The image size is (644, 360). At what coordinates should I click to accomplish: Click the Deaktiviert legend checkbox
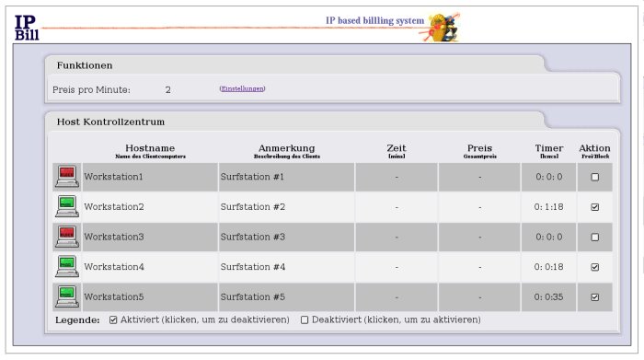click(x=305, y=319)
